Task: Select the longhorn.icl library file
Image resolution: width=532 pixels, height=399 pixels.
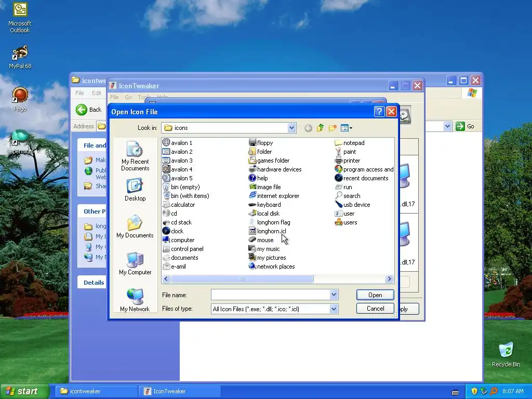Action: (268, 231)
